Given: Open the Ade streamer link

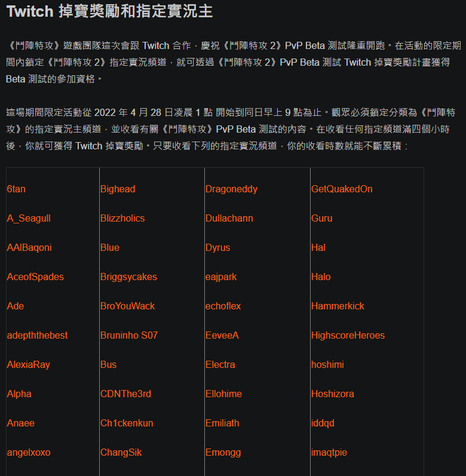Looking at the screenshot, I should coord(15,306).
